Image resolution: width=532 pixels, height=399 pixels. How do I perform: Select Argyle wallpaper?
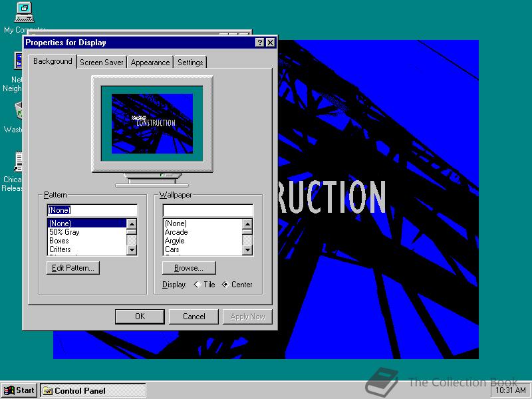(x=203, y=241)
